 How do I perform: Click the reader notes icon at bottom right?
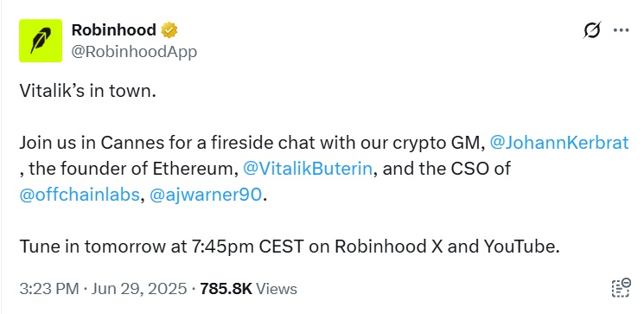[x=621, y=288]
